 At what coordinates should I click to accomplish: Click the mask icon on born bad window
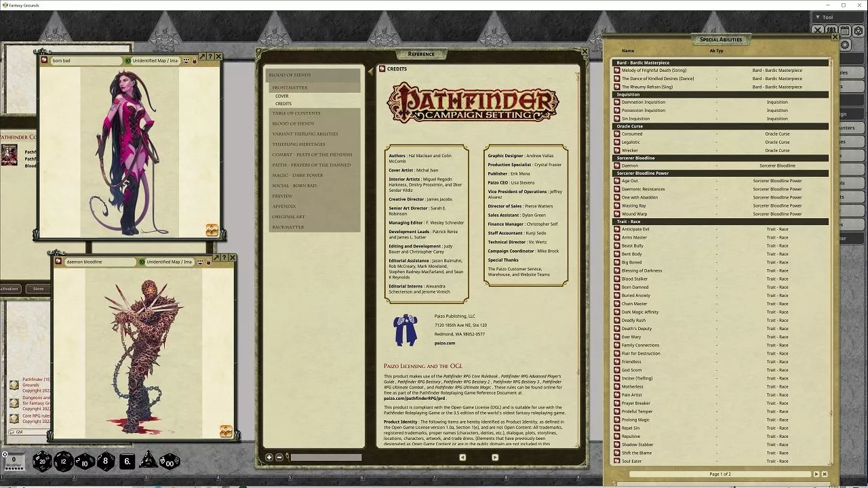(x=186, y=61)
